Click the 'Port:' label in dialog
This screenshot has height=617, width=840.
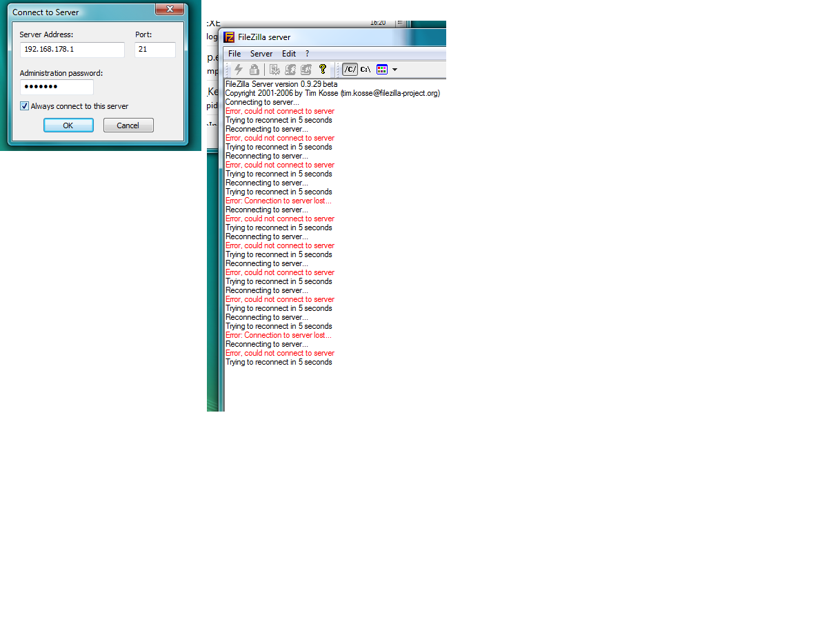pyautogui.click(x=143, y=34)
